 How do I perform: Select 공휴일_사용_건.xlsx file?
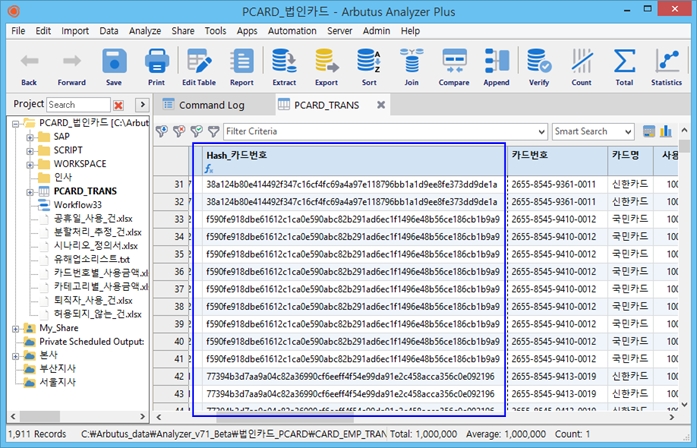tap(93, 219)
